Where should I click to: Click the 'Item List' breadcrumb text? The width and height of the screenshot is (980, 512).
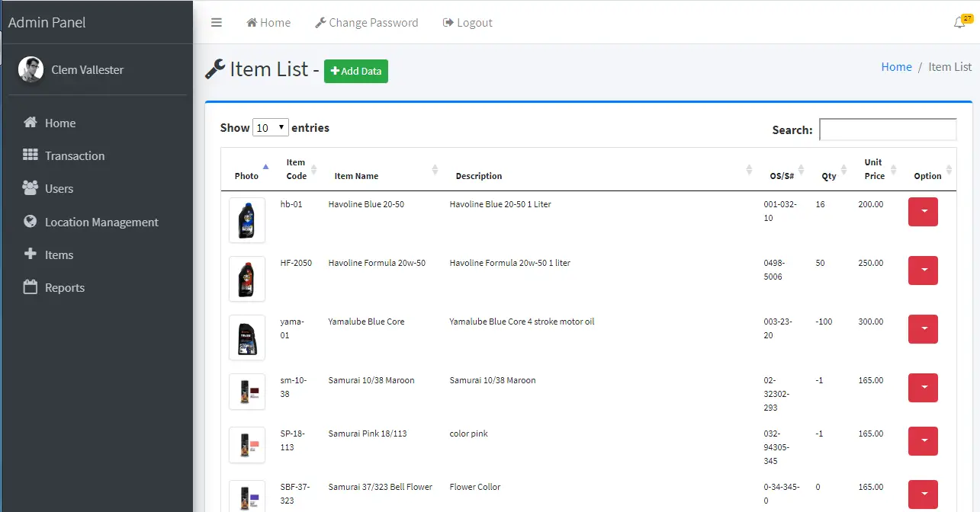(x=949, y=67)
